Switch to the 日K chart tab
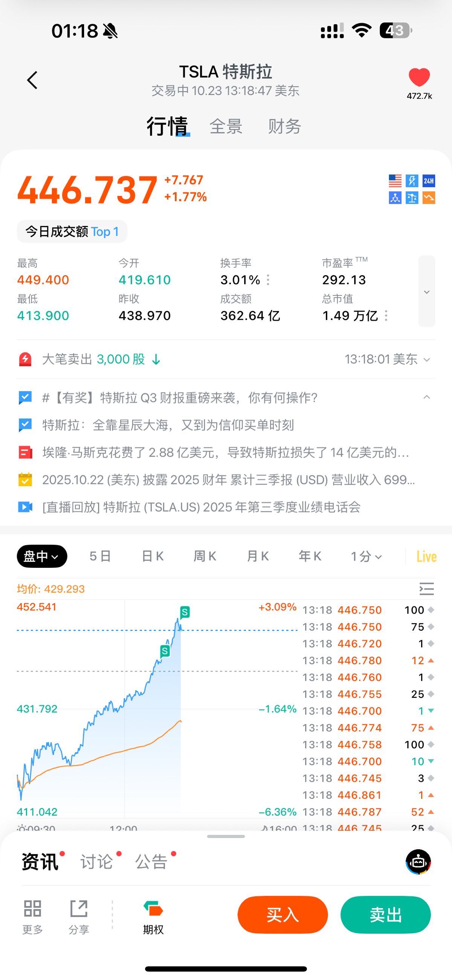 coord(153,557)
